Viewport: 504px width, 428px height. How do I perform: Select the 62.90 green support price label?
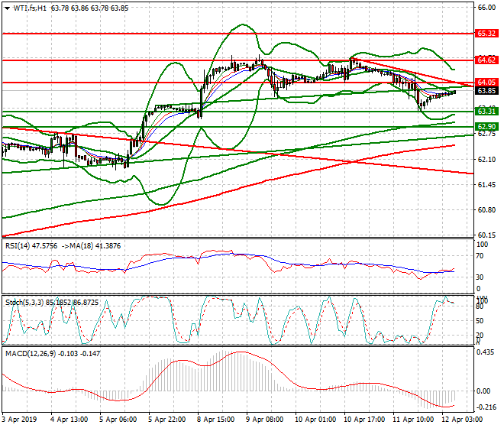pos(486,126)
